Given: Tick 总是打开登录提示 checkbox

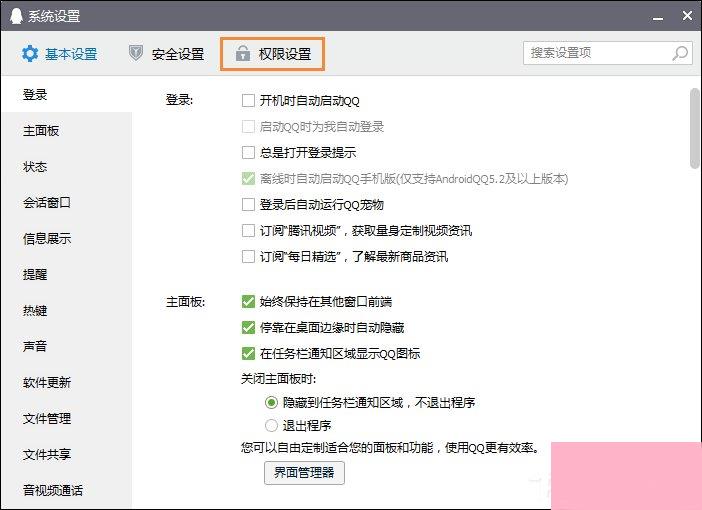Looking at the screenshot, I should pos(248,152).
